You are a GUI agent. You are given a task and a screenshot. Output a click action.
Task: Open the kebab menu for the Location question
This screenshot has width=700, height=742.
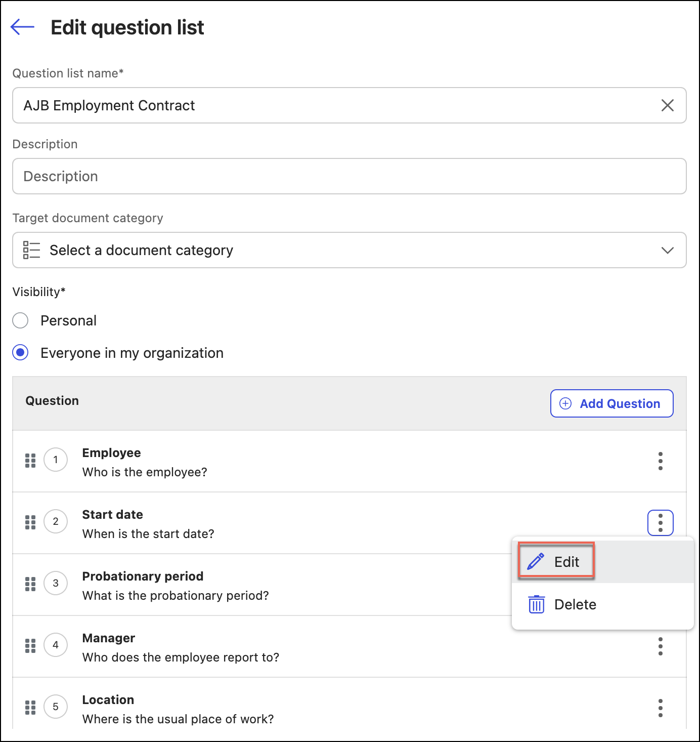[660, 708]
